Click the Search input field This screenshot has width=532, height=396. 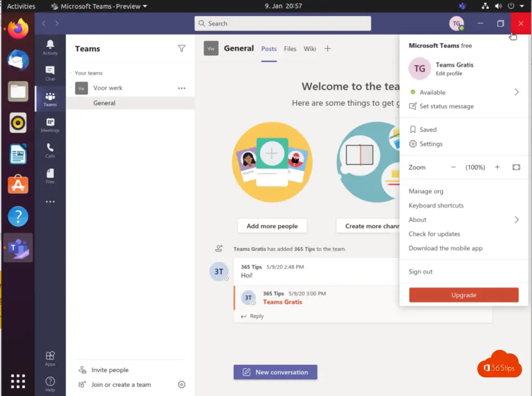(283, 23)
